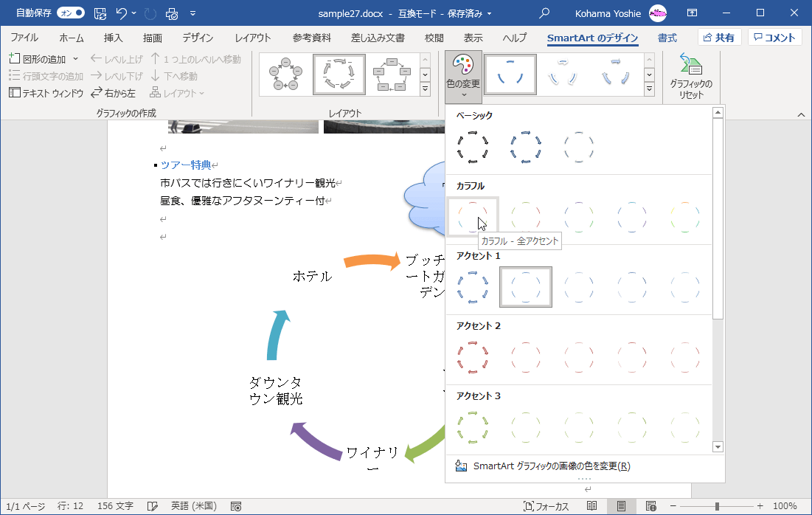Switch to the 参考資料 tab

(x=312, y=38)
